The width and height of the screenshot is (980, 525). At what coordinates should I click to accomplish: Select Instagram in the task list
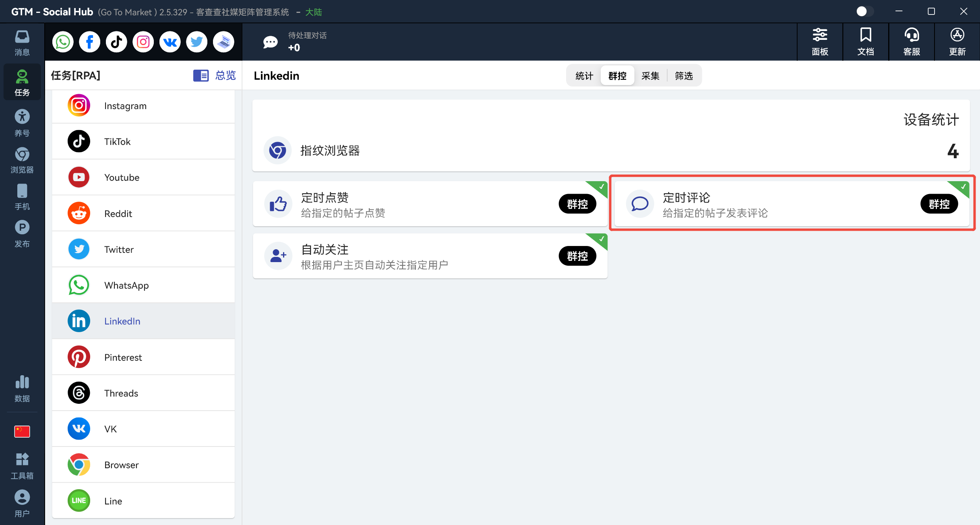coord(143,106)
